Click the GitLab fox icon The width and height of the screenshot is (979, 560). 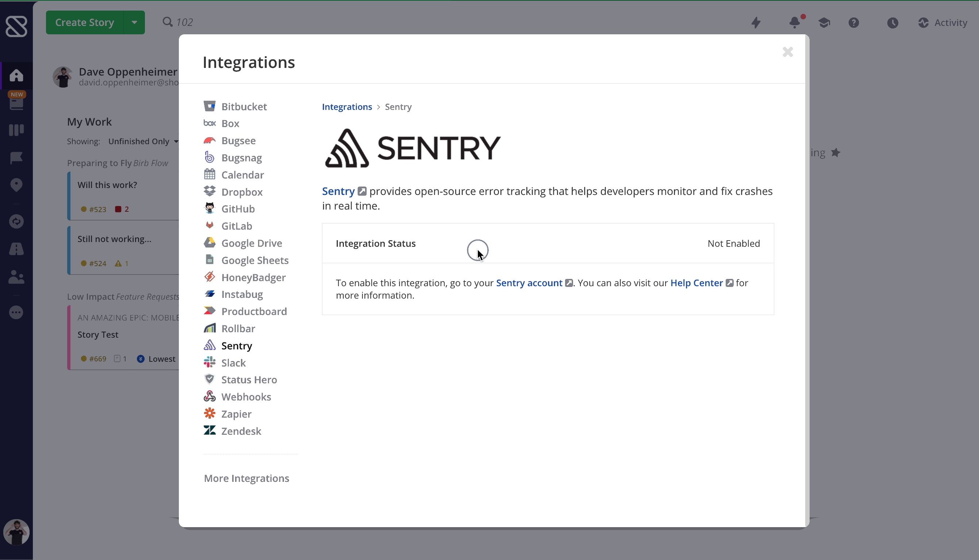click(210, 225)
